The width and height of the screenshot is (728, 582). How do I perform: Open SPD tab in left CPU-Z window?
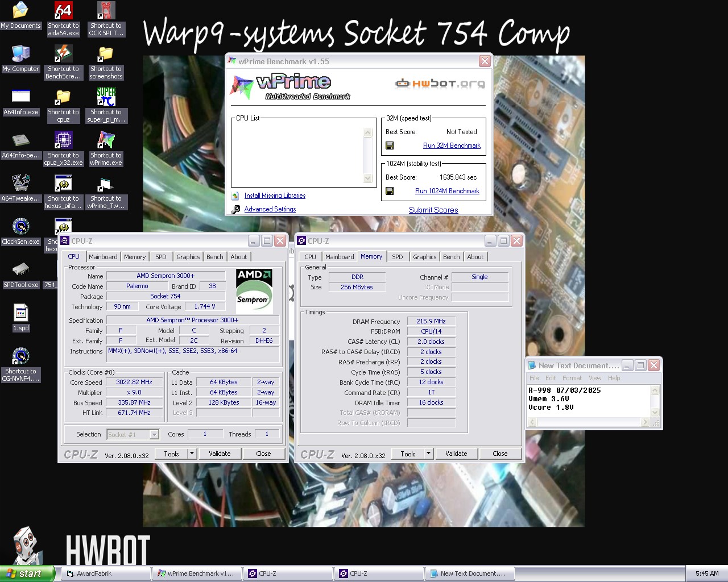tap(161, 257)
